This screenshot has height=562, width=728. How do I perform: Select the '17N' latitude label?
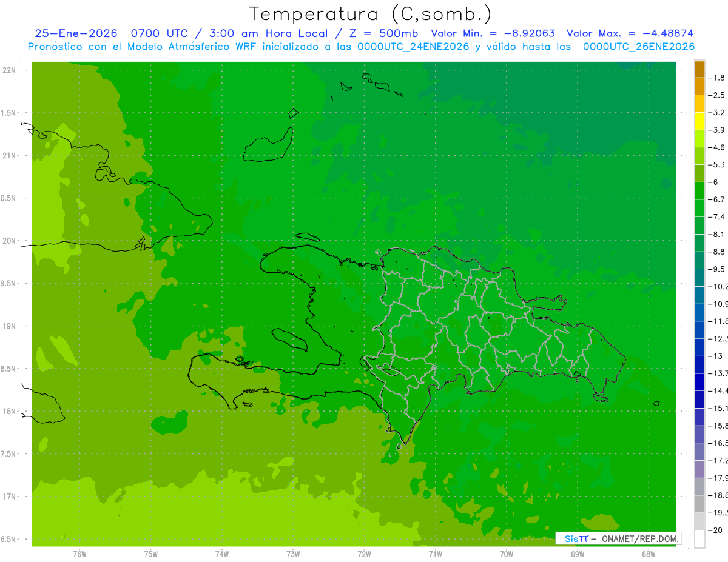[9, 497]
